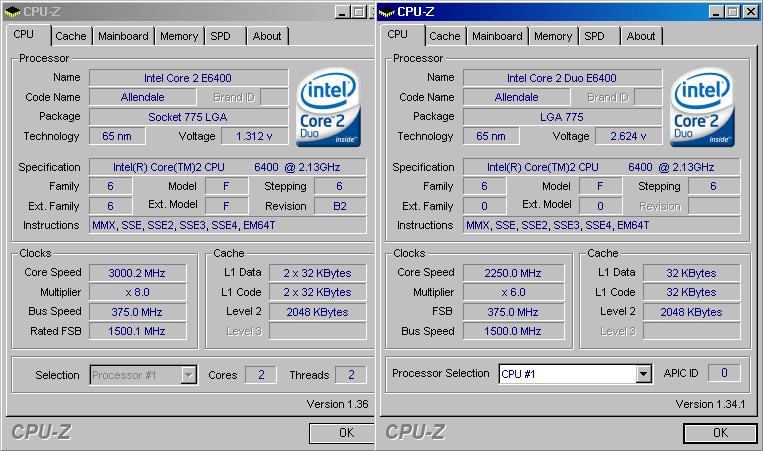Screen dimensions: 763x451
Task: Expand CPU #1 processor selection dropdown arrow
Action: 643,374
